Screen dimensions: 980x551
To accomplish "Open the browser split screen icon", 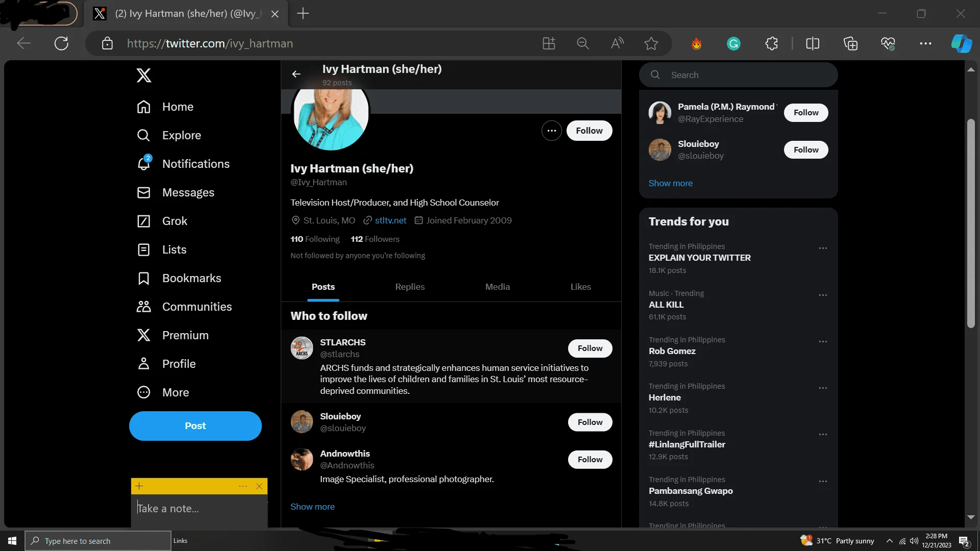I will (x=813, y=43).
